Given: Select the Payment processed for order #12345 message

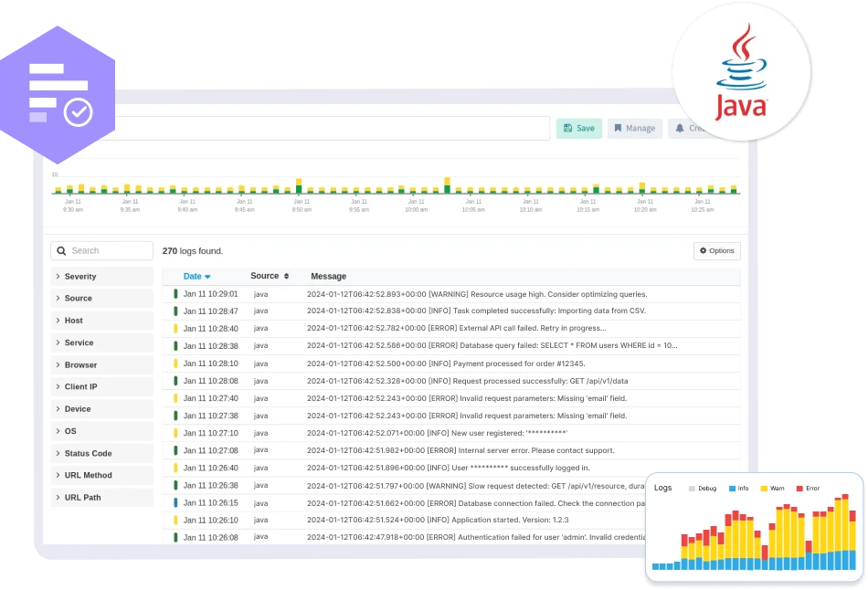Looking at the screenshot, I should pos(446,363).
